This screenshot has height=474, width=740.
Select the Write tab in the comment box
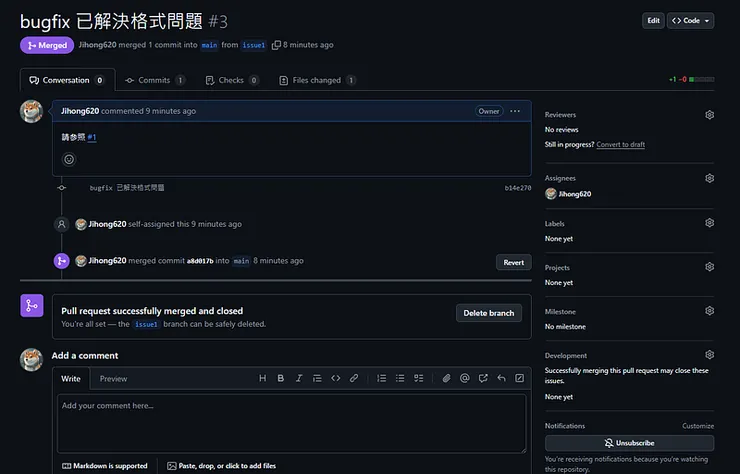click(x=71, y=379)
